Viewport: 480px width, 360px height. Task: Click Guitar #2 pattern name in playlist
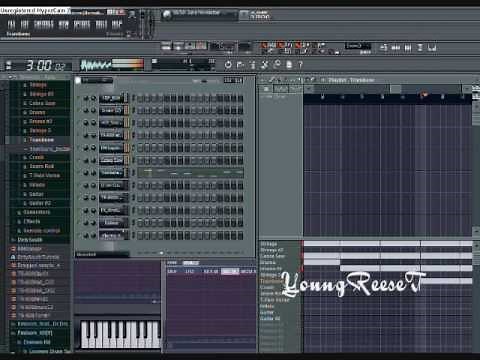pos(270,319)
